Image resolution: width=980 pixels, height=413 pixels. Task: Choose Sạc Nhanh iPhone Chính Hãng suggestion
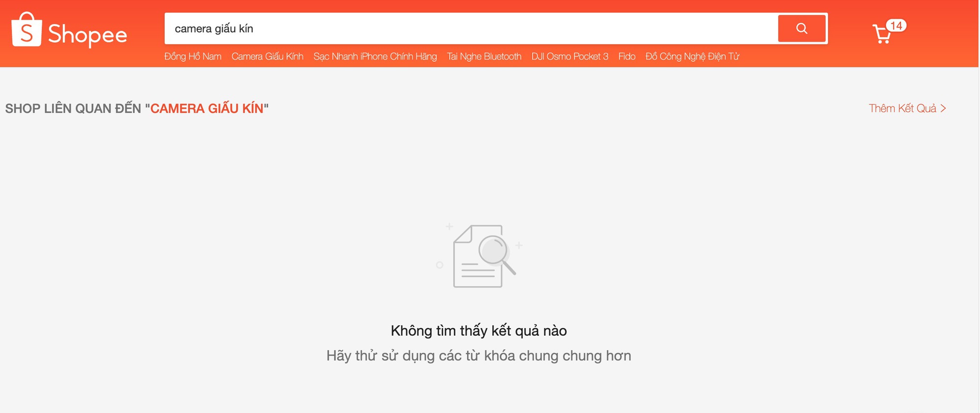[x=375, y=56]
